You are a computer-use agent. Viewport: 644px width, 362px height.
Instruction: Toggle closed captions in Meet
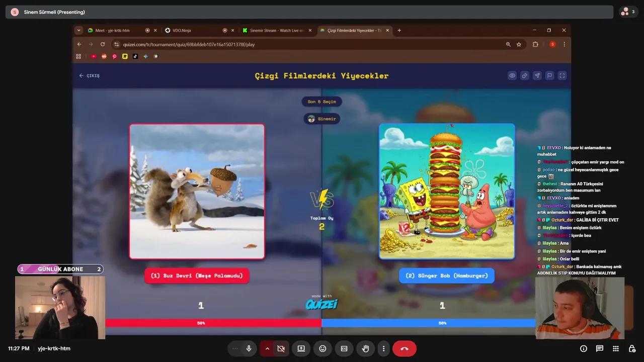click(344, 348)
